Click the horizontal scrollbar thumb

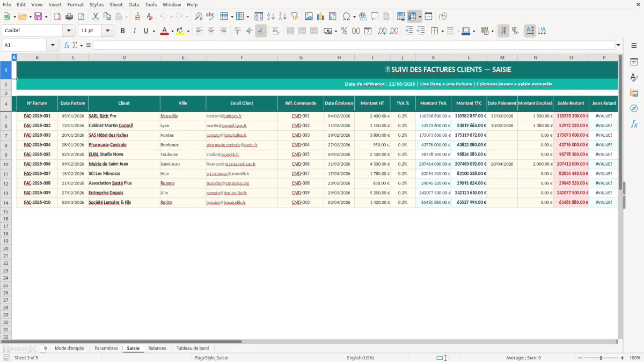(x=121, y=341)
